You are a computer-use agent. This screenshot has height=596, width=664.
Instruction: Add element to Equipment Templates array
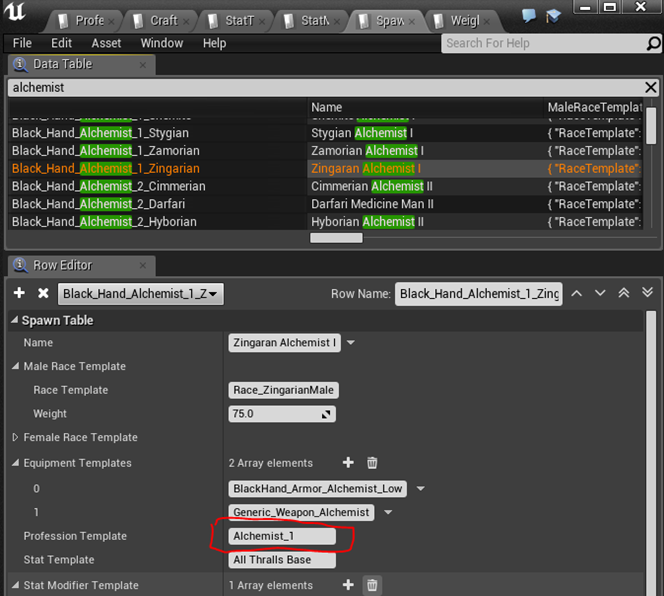348,463
